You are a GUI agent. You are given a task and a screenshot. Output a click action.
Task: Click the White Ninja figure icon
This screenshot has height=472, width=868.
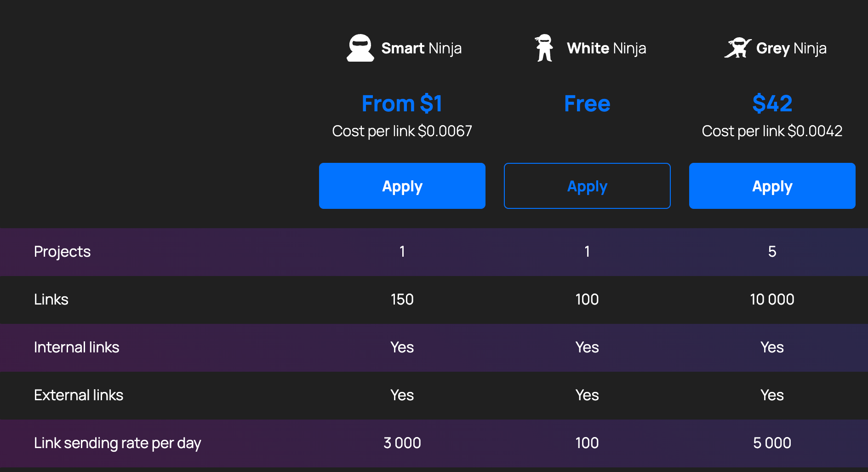pyautogui.click(x=544, y=48)
